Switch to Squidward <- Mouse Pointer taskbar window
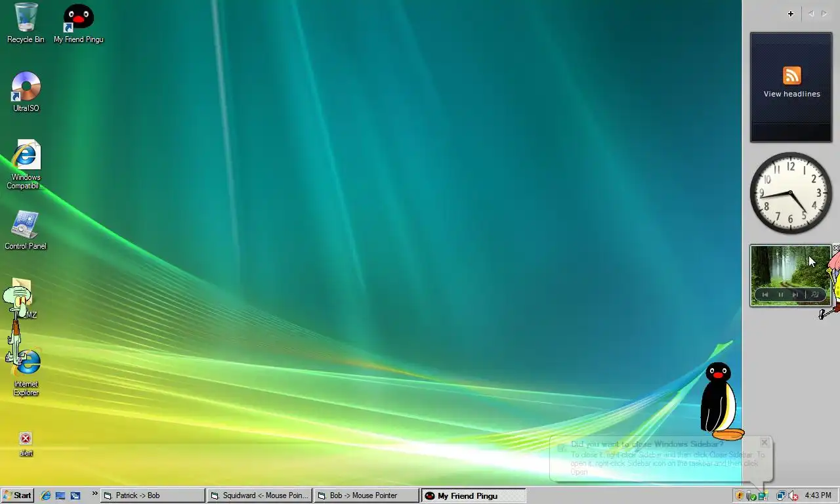Screen dimensions: 840x504 click(x=260, y=495)
